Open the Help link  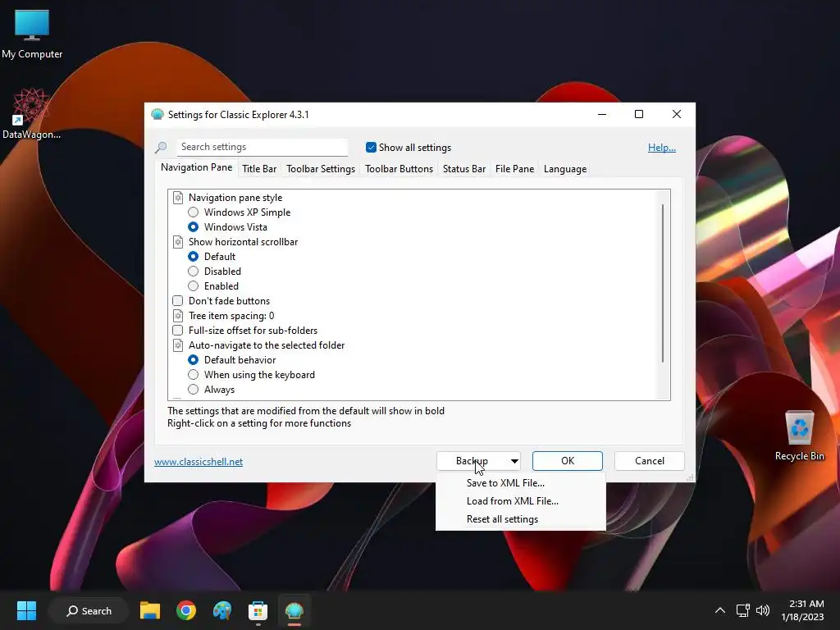click(662, 148)
